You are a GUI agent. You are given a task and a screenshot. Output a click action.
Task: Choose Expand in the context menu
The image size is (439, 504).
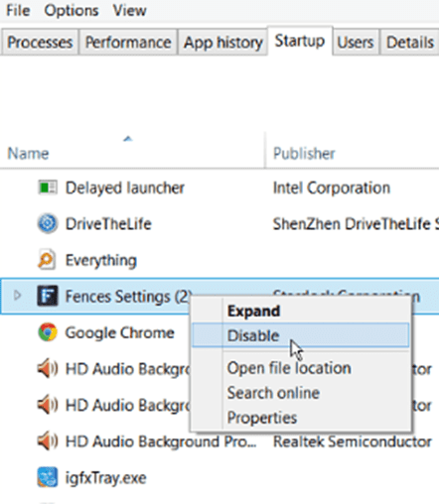pos(300,311)
